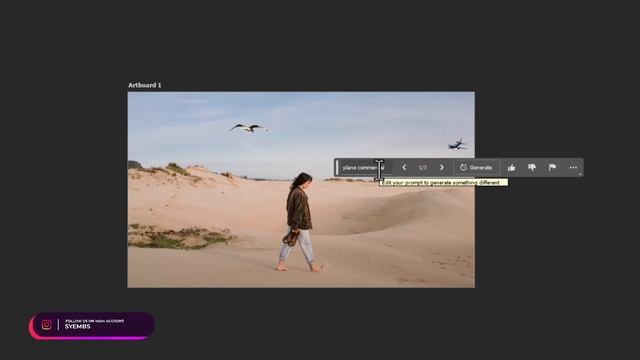Click the Instagram icon in the banner

click(x=47, y=324)
